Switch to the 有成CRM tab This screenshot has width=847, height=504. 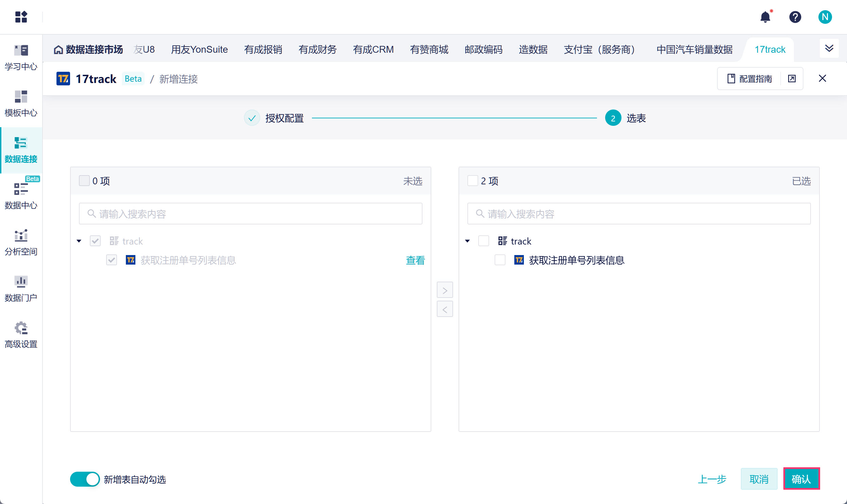click(x=373, y=50)
